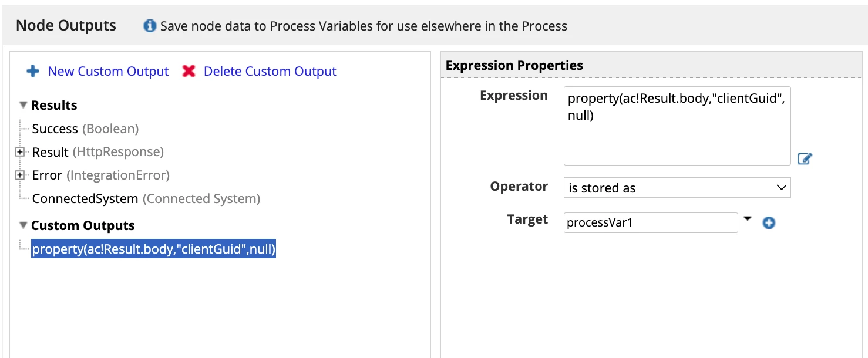Select the highlighted property clientGuid custom output
The height and width of the screenshot is (358, 868).
[x=154, y=249]
